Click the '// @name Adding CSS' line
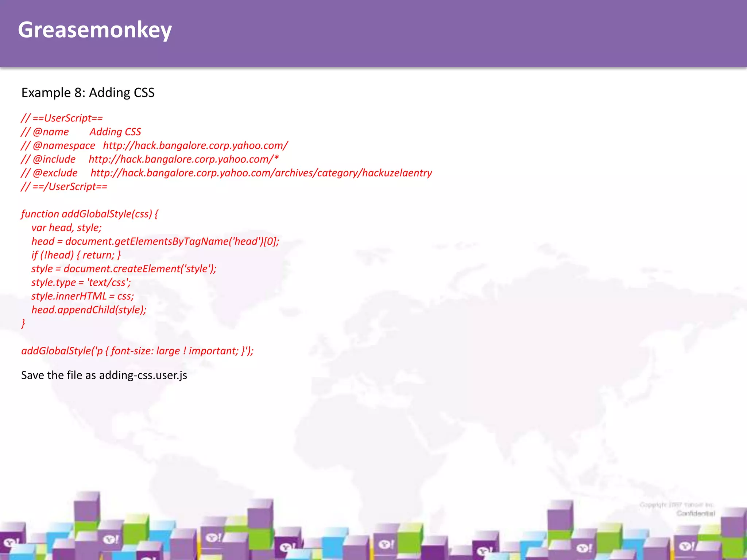Viewport: 747px width, 560px height. point(81,132)
